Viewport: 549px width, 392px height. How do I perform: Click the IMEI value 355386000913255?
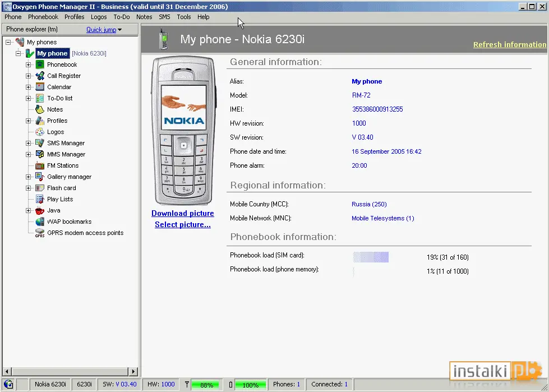[377, 109]
